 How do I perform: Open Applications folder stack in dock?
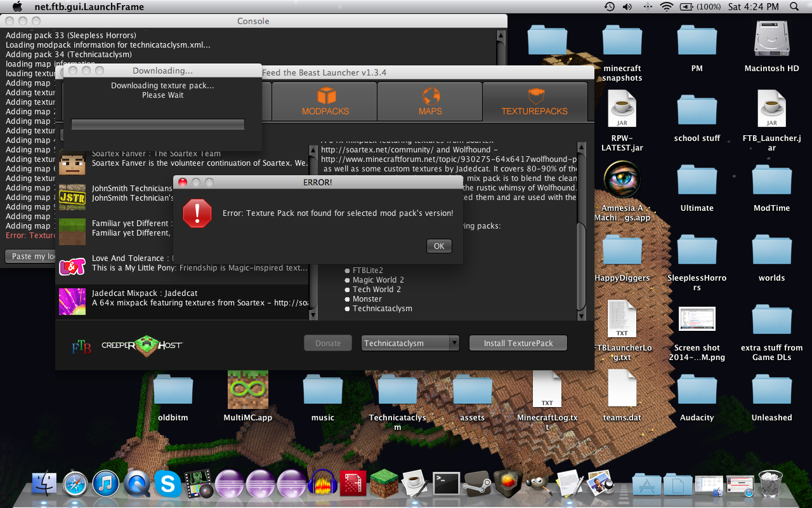point(646,485)
